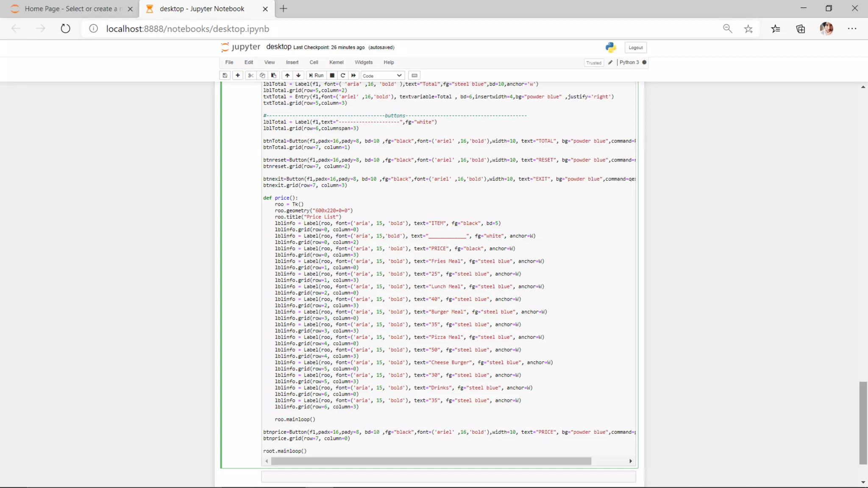Move selected cell down with arrow
Viewport: 868px width, 488px height.
point(298,75)
